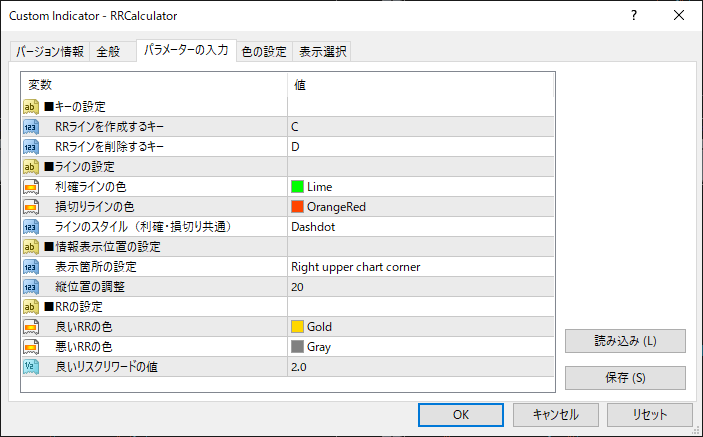
Task: Open the Right upper chart corner value
Action: click(420, 267)
